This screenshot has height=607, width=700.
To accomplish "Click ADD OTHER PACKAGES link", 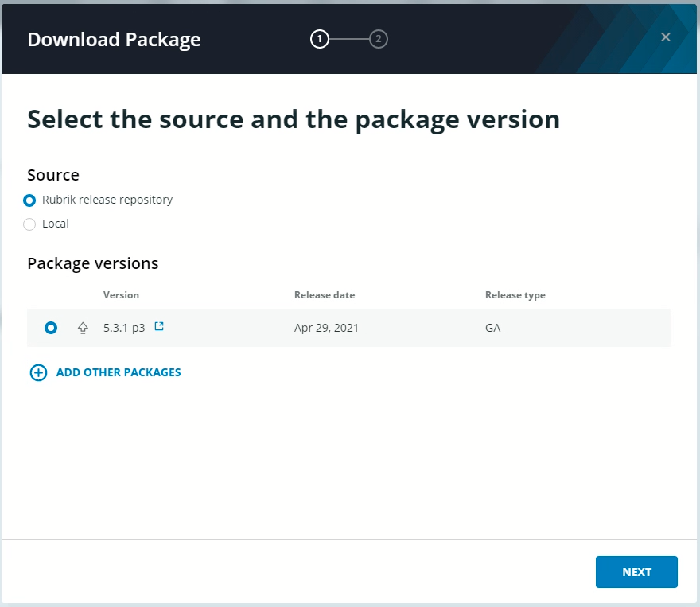I will 119,372.
